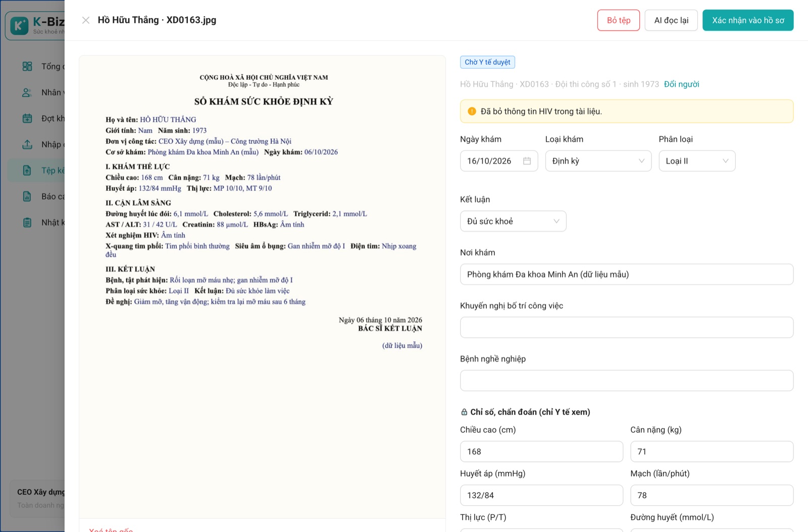This screenshot has width=808, height=532.
Task: Click the Ngày khám date field
Action: tap(499, 161)
